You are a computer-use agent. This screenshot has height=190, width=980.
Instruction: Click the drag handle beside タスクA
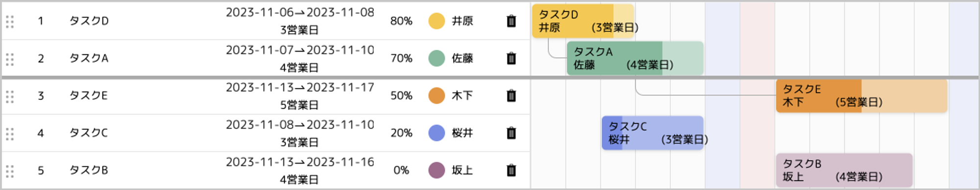coord(10,59)
